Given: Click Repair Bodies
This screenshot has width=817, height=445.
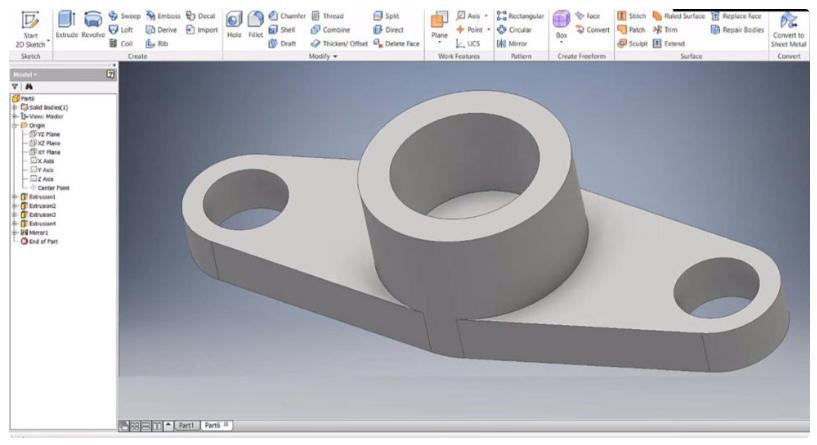Looking at the screenshot, I should [x=737, y=30].
